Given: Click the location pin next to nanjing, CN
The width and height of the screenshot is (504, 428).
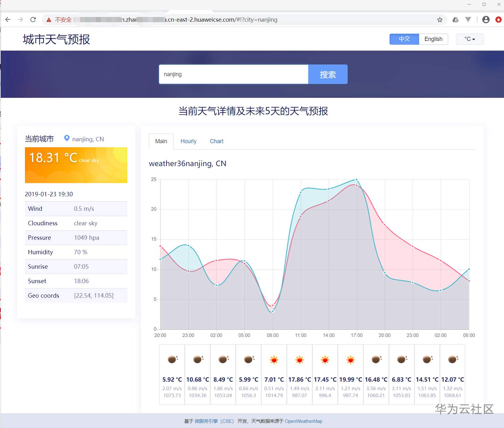Looking at the screenshot, I should click(x=67, y=138).
